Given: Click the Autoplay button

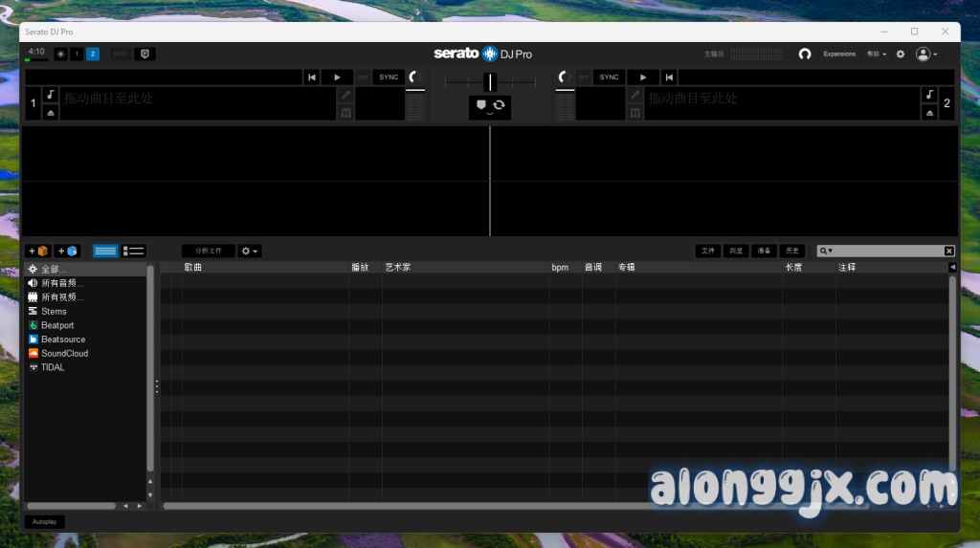Looking at the screenshot, I should point(45,522).
